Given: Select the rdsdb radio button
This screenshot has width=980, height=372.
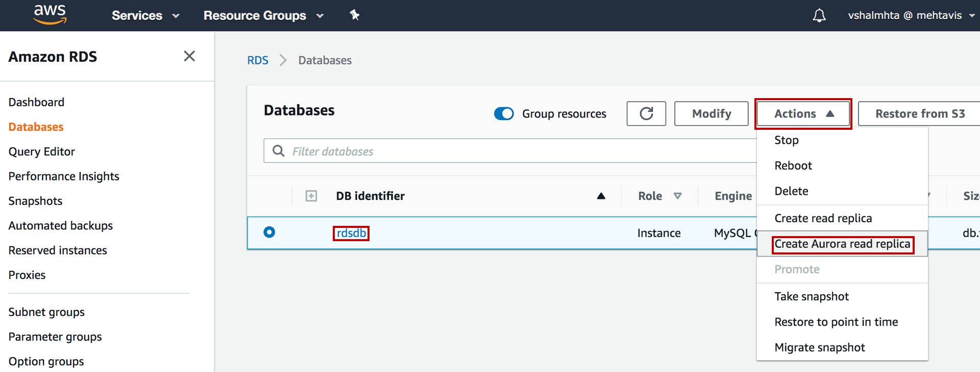Looking at the screenshot, I should 269,232.
